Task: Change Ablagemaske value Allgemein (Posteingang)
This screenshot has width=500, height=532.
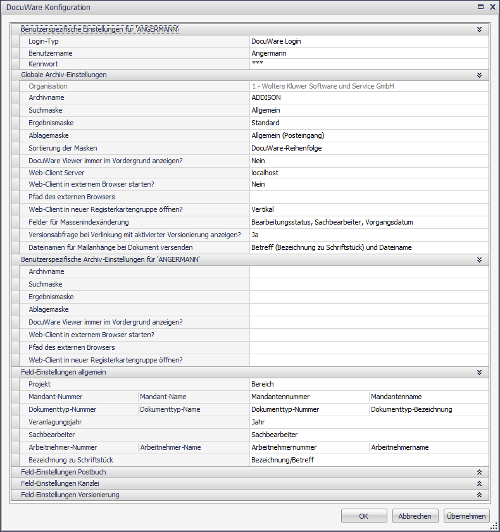Action: pyautogui.click(x=369, y=135)
